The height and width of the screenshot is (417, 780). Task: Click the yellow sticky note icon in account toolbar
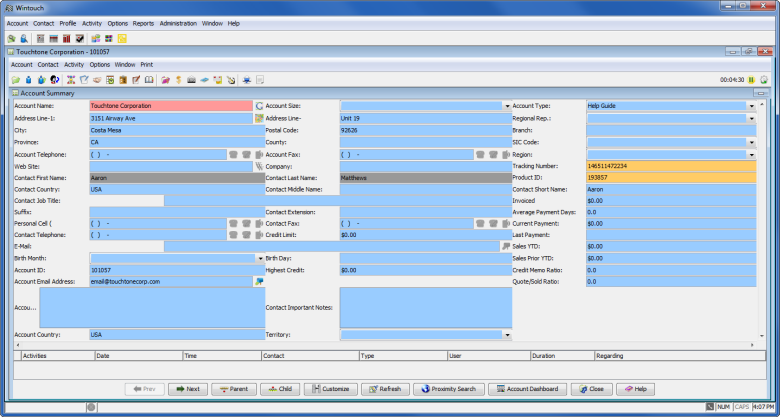[217, 80]
